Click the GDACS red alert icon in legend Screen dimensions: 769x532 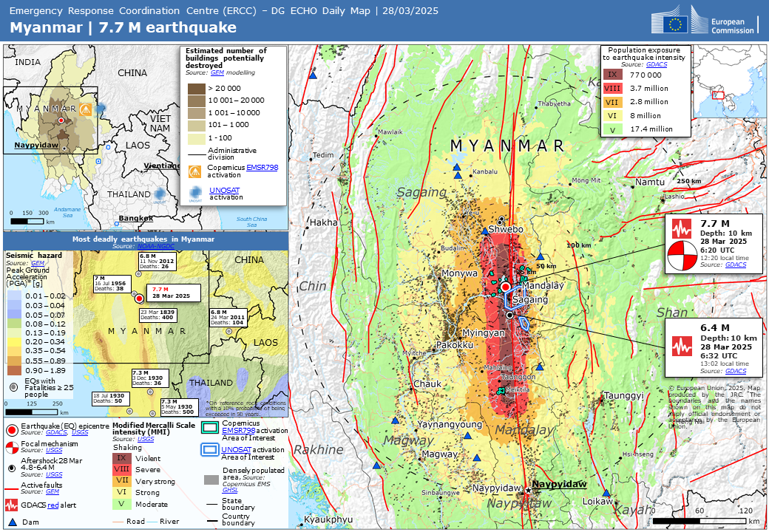[11, 505]
